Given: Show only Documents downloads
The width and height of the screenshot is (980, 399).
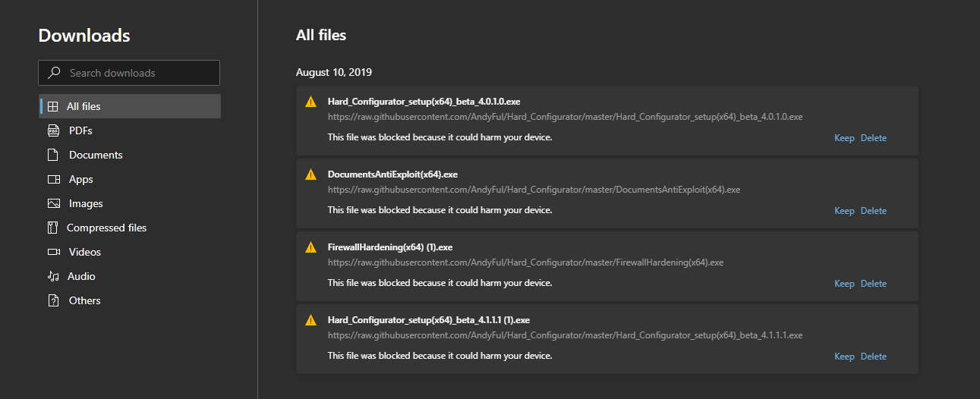Looking at the screenshot, I should point(96,155).
